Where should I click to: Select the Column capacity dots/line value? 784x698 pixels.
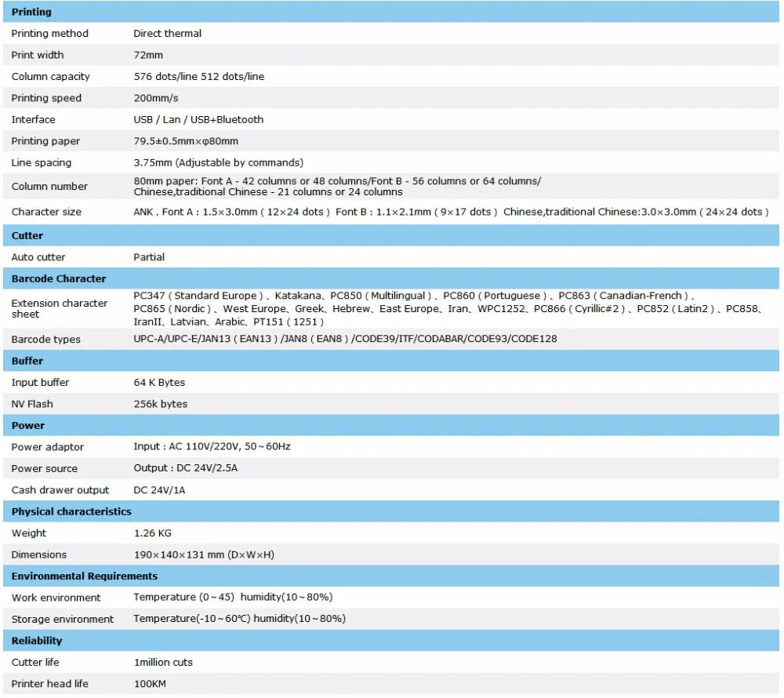pyautogui.click(x=198, y=77)
